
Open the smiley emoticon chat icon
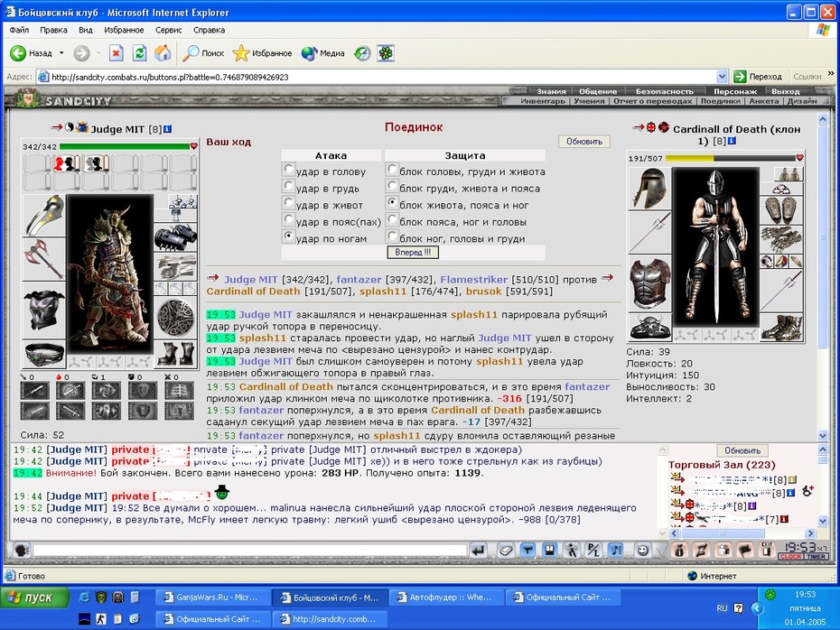[x=642, y=550]
